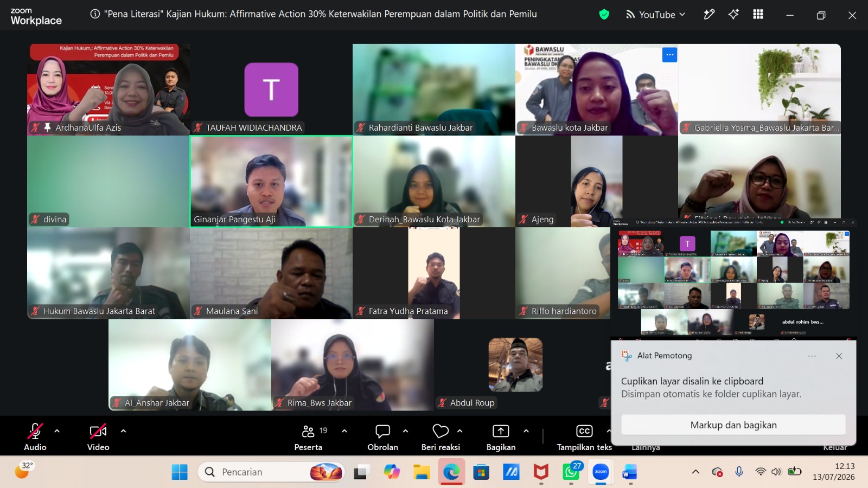Open Zoom from the taskbar

pos(601,472)
